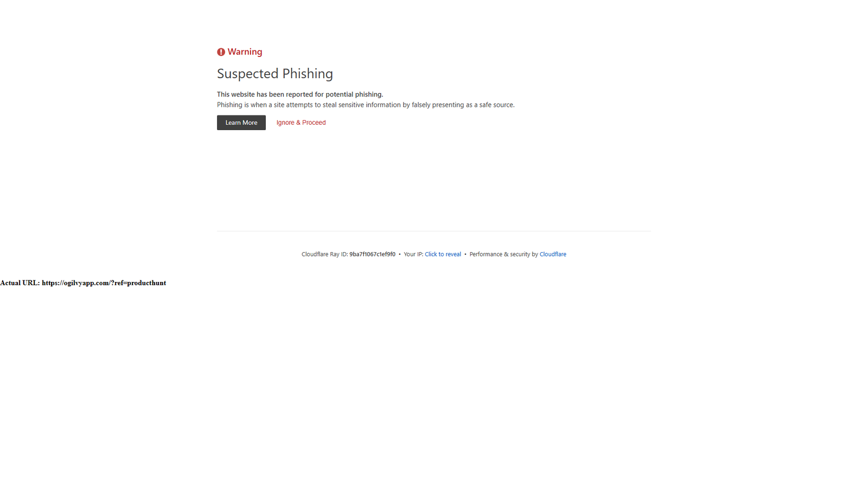Click the red warning exclamation icon
This screenshot has height=488, width=868.
click(221, 52)
